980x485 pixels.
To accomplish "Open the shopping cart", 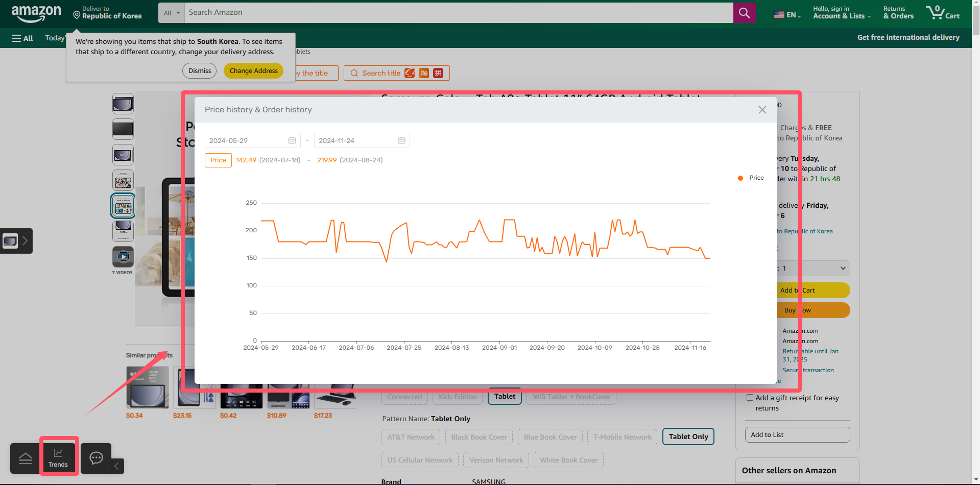I will (943, 13).
